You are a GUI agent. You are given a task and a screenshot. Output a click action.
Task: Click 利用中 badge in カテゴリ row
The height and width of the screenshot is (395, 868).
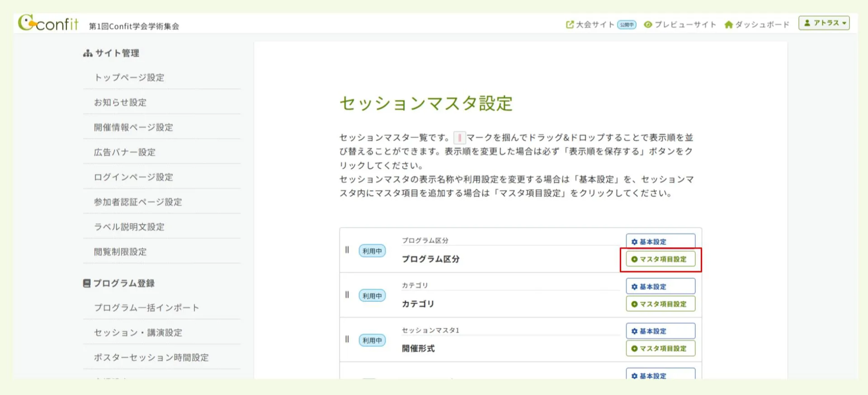[x=372, y=296]
